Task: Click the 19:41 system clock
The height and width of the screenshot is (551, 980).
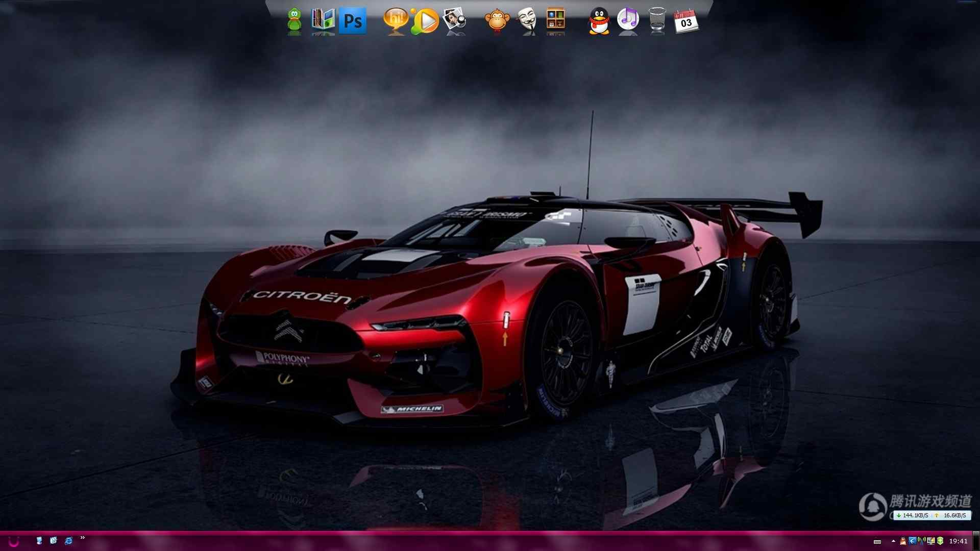Action: point(958,541)
